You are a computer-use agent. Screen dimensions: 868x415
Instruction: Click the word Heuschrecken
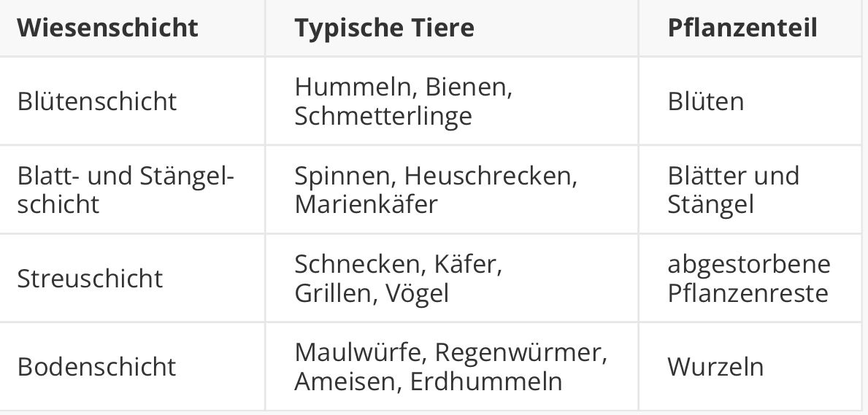pyautogui.click(x=490, y=176)
